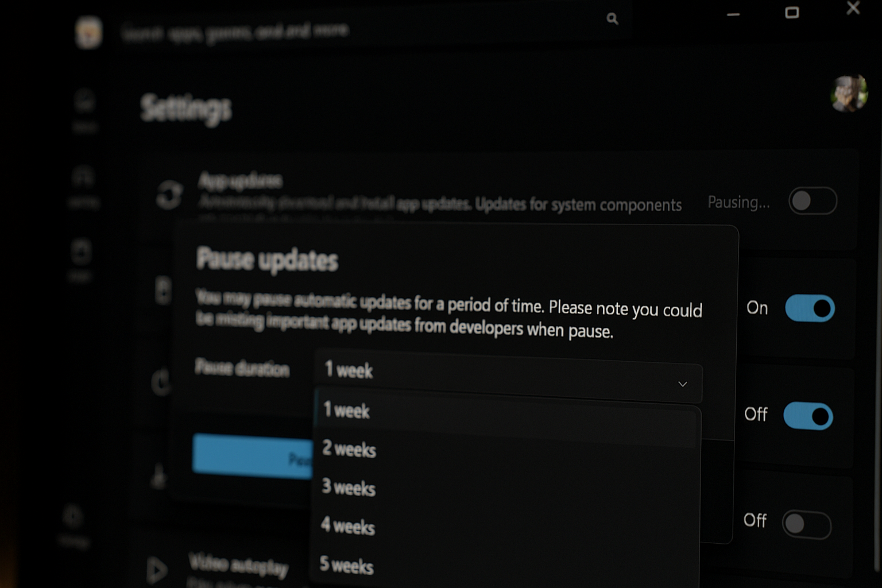Open the Microsoft Store logo icon
This screenshot has height=588, width=882.
pos(88,32)
